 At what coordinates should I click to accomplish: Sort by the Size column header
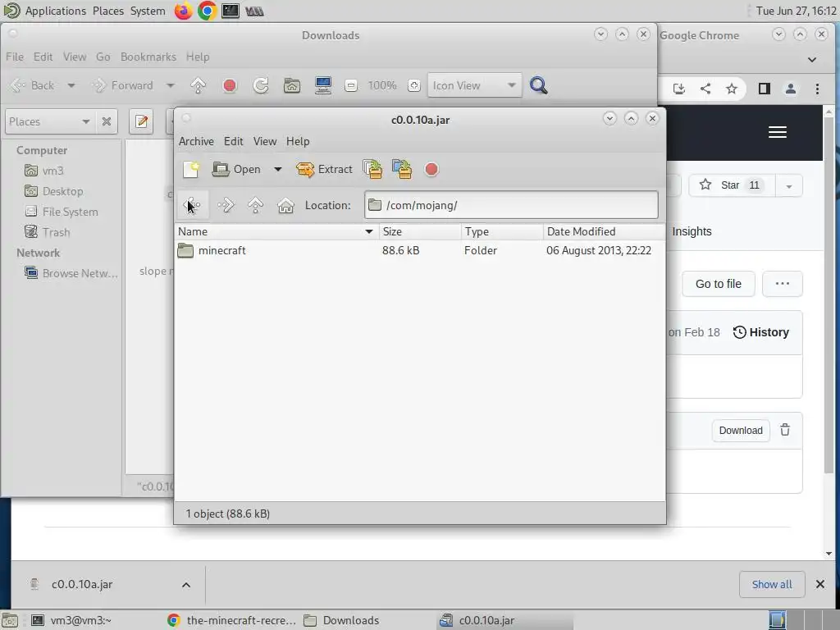pos(420,231)
